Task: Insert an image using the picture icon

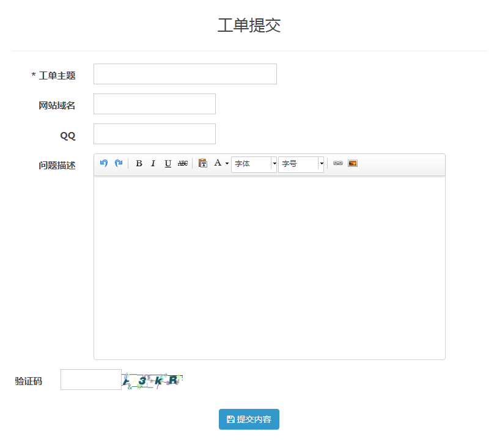Action: coord(353,163)
